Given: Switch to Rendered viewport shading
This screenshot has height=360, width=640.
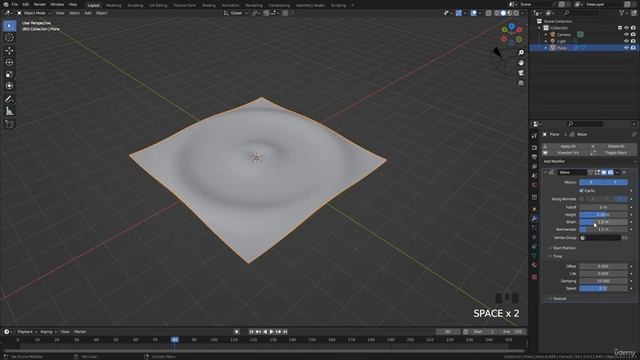Looking at the screenshot, I should click(x=516, y=13).
